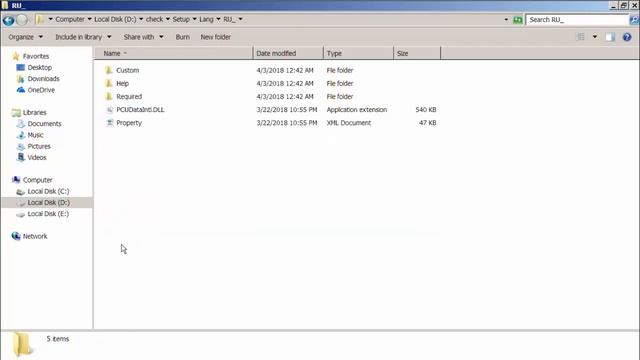This screenshot has height=360, width=640.
Task: Open the Share with dropdown
Action: [143, 37]
